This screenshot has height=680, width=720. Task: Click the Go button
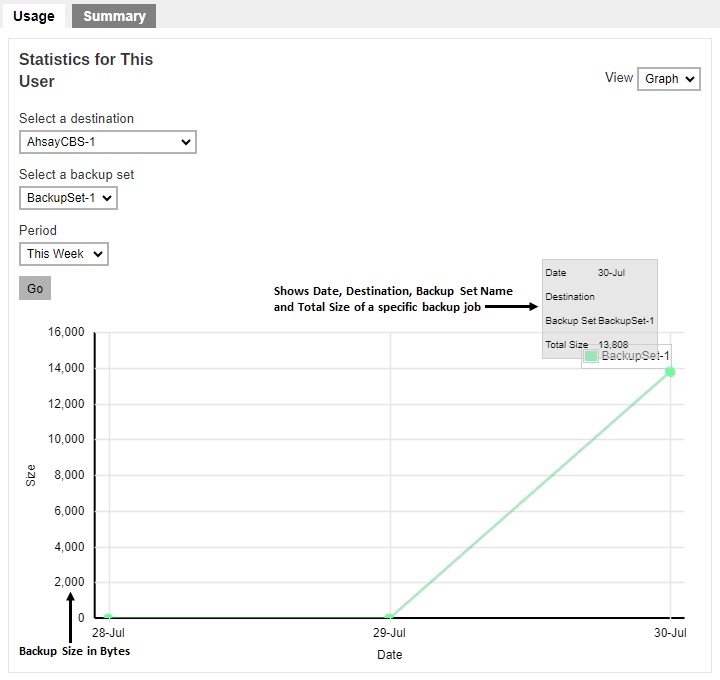click(x=35, y=288)
